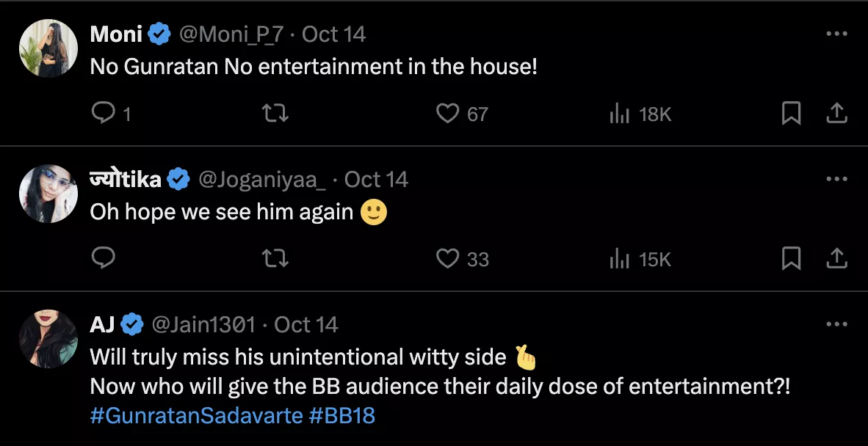The image size is (868, 446).
Task: Open the #GunratanSadavarte hashtag
Action: point(196,416)
